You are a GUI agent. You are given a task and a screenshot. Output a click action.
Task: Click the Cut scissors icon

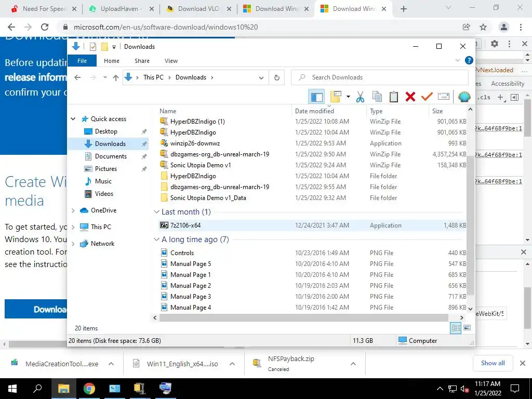[x=360, y=97]
